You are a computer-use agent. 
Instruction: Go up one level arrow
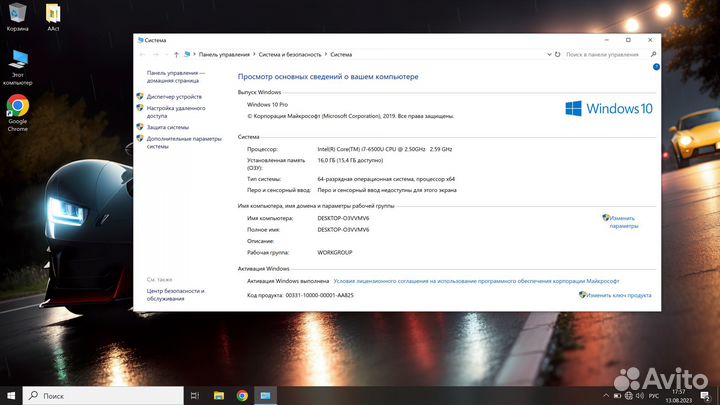coord(176,54)
